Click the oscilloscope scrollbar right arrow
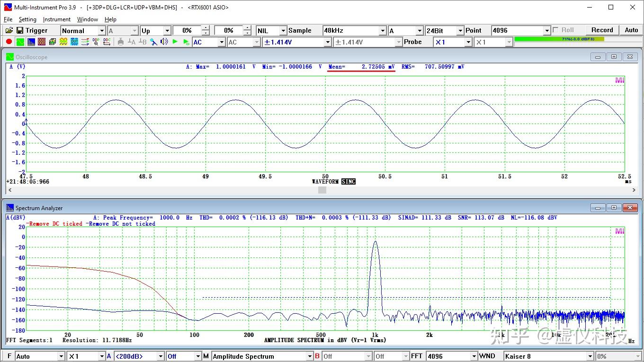 (x=634, y=190)
